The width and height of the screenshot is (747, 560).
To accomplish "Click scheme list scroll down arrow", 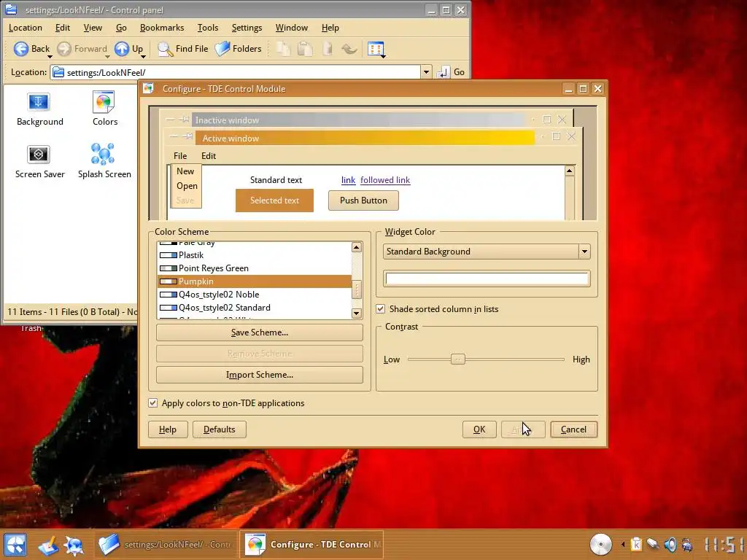I will click(x=356, y=314).
